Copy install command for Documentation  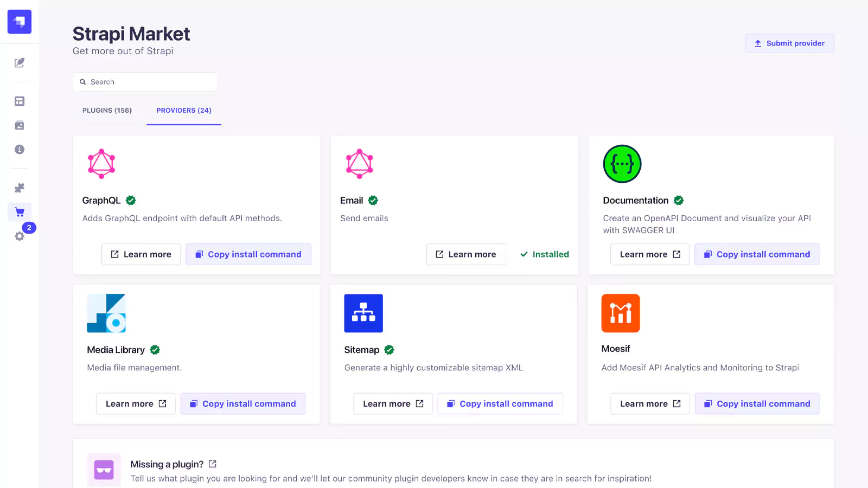[x=757, y=254]
